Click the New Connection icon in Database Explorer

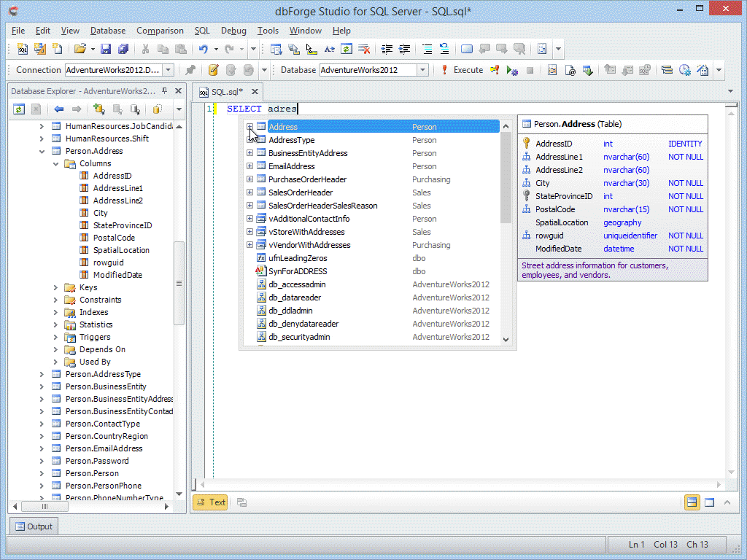[x=99, y=109]
